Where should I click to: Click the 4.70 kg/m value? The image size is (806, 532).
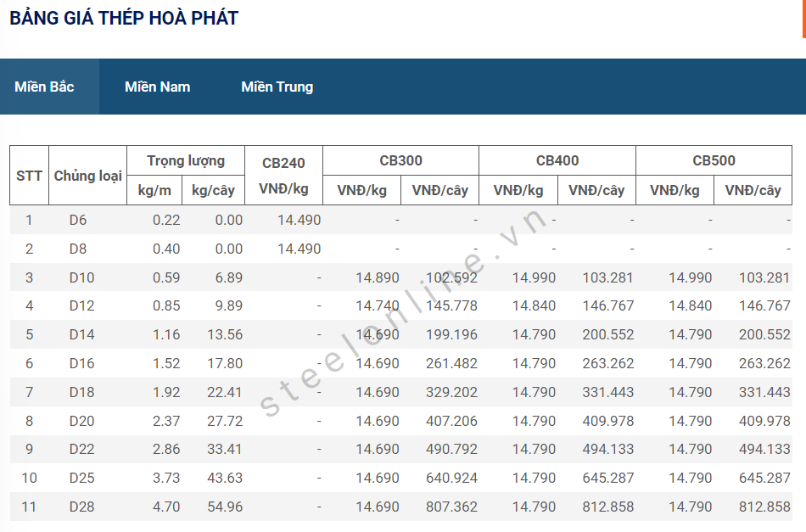166,507
